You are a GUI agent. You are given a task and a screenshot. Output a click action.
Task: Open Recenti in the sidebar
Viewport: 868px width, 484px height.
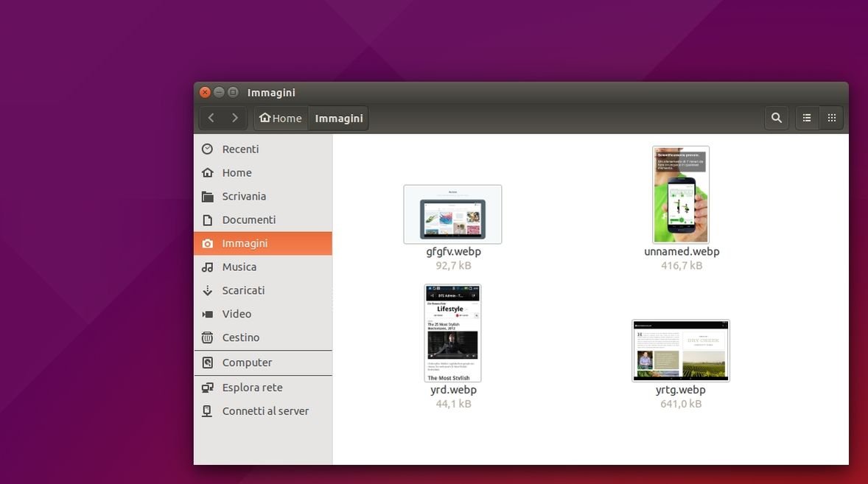pyautogui.click(x=240, y=149)
